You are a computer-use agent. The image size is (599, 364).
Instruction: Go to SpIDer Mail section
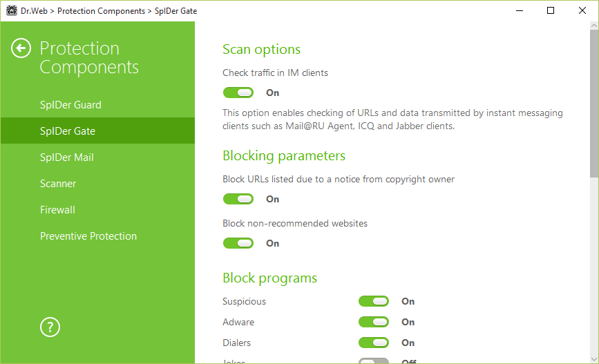click(x=67, y=157)
